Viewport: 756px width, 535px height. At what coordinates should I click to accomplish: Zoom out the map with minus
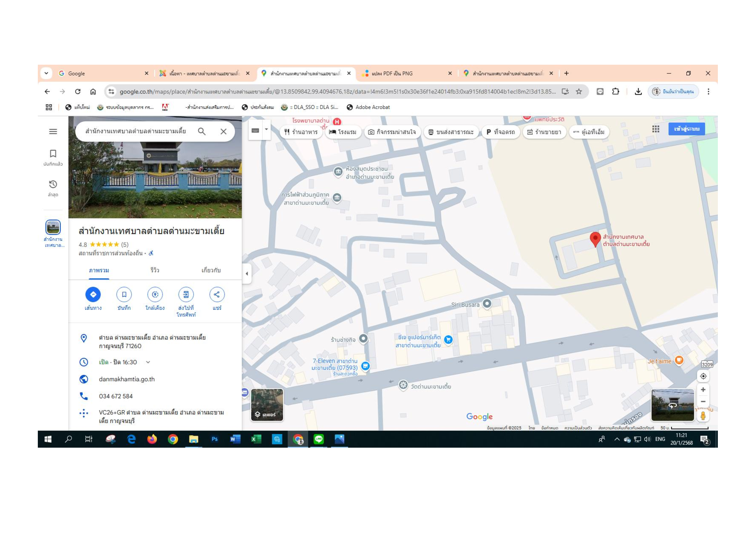[703, 401]
